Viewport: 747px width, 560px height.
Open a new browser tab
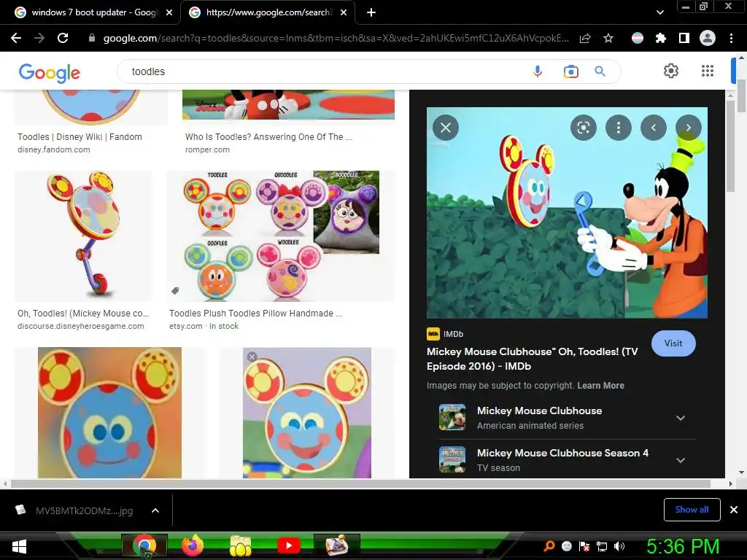click(371, 12)
